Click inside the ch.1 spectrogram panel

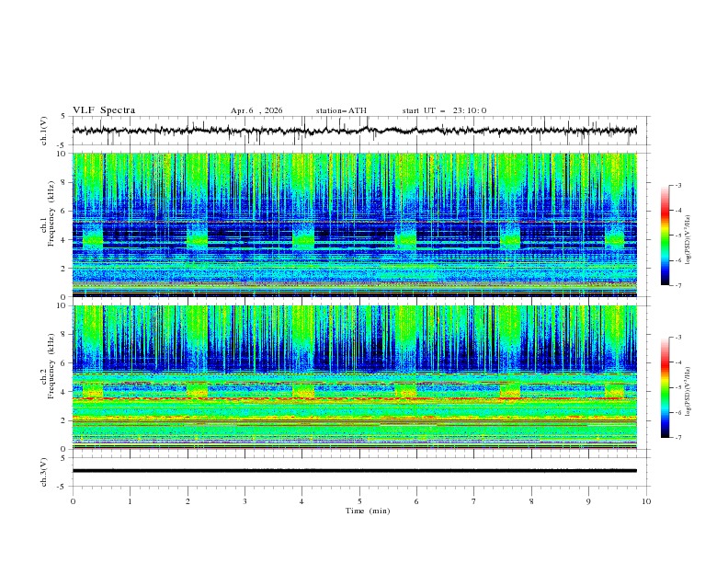(354, 224)
